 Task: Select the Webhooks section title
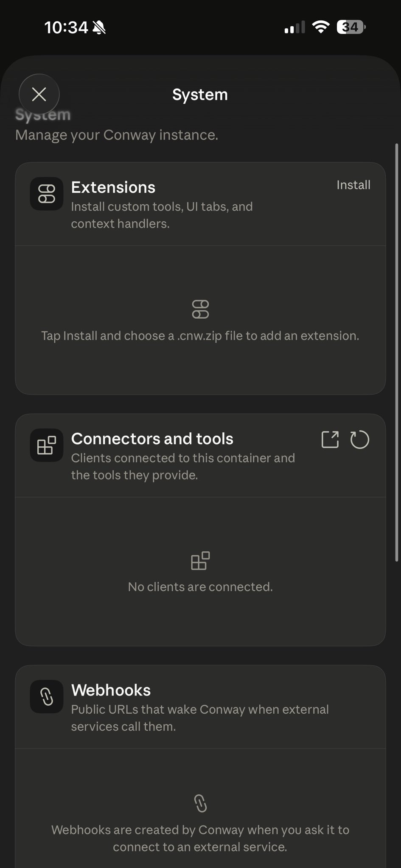coord(111,690)
